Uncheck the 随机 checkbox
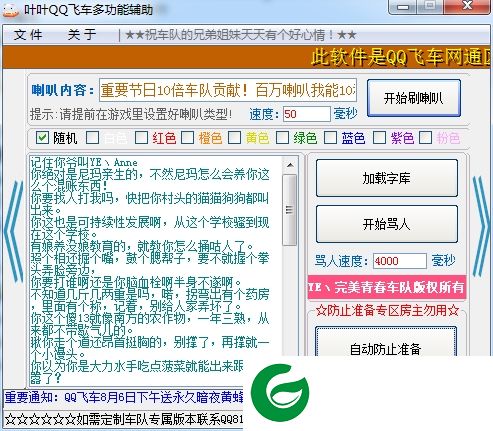Viewport: 493px width, 431px height. pyautogui.click(x=42, y=137)
